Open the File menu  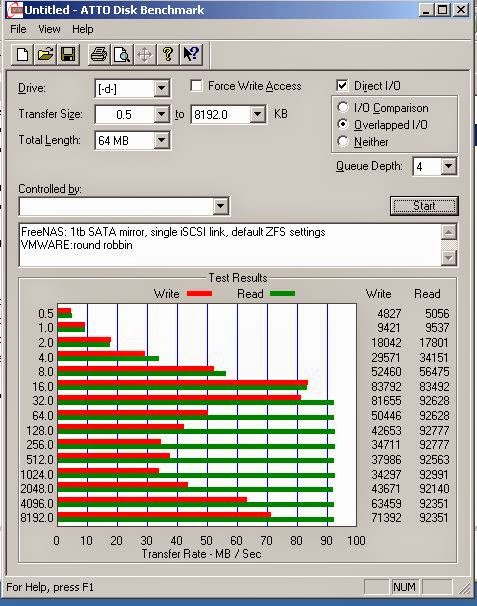coord(18,29)
